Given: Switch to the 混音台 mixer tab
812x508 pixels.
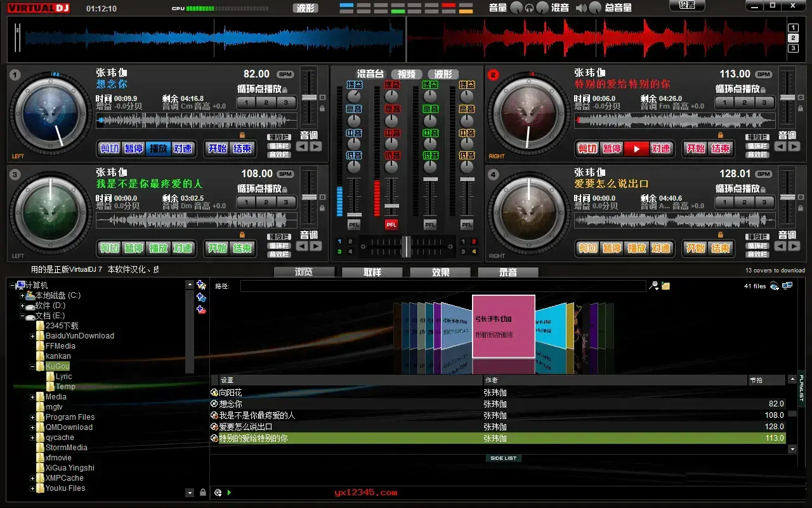Looking at the screenshot, I should point(370,74).
